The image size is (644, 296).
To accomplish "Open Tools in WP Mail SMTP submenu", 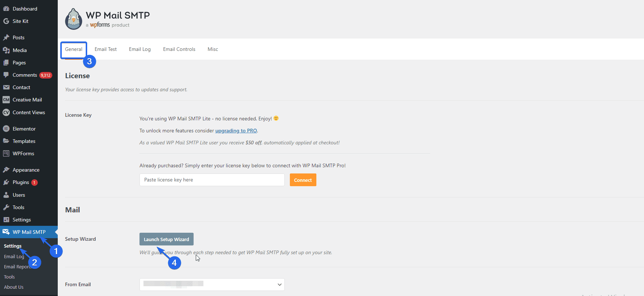I will tap(9, 277).
